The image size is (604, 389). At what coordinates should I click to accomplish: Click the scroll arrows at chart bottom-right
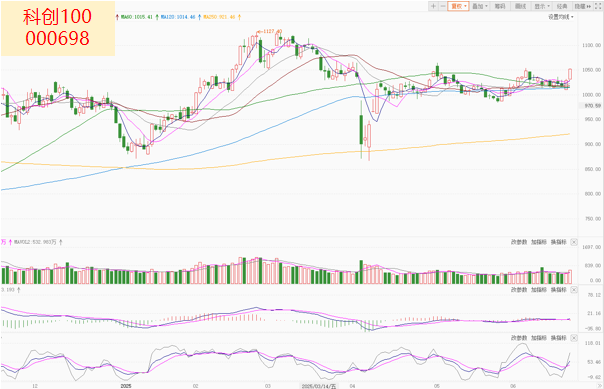pyautogui.click(x=600, y=386)
